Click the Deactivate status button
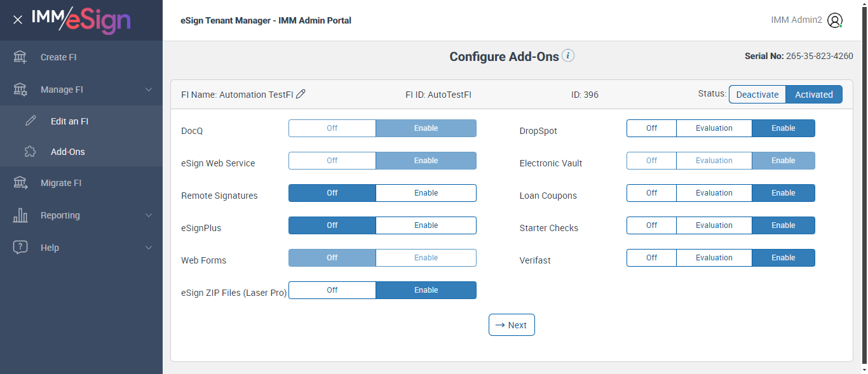The image size is (868, 374). click(757, 95)
